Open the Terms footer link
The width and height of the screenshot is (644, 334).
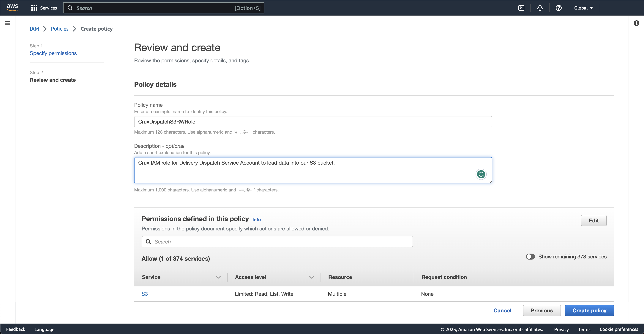pyautogui.click(x=584, y=329)
